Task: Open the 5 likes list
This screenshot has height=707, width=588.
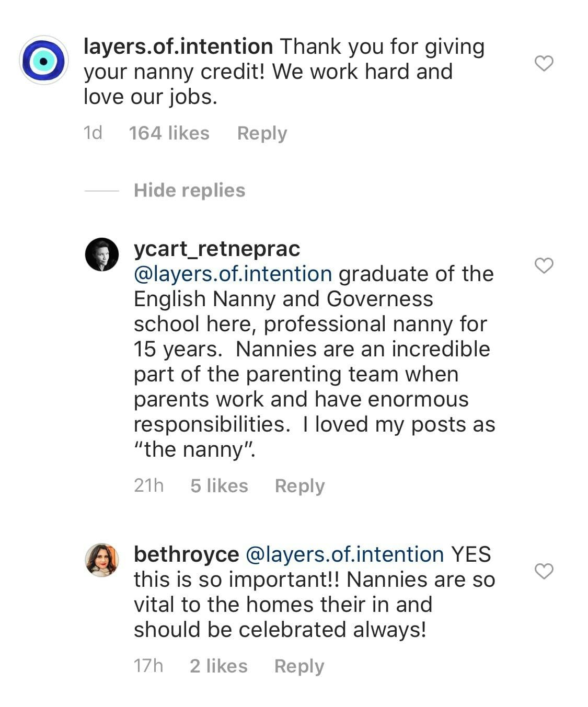Action: [x=219, y=485]
